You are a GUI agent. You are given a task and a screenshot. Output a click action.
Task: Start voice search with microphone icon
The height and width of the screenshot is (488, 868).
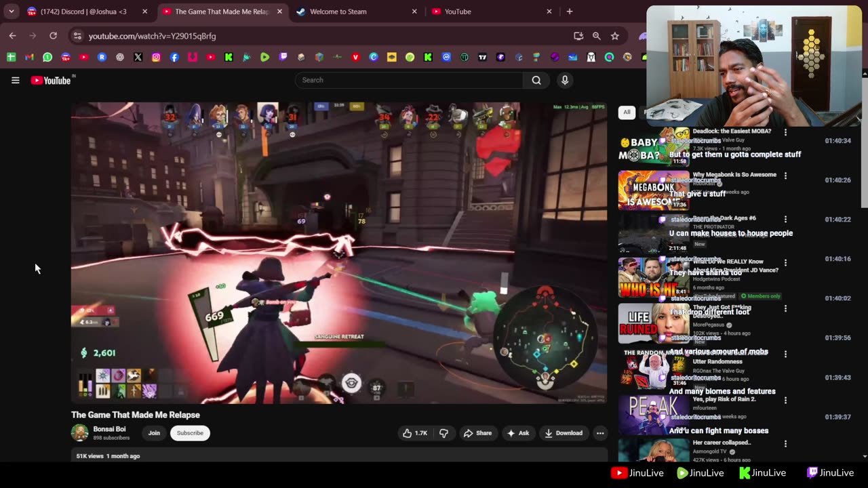pos(565,80)
